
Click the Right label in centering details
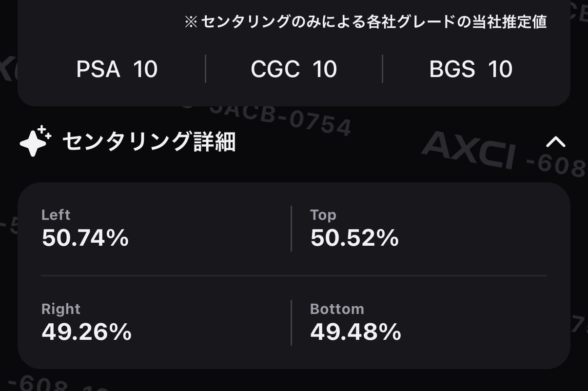[x=61, y=309]
